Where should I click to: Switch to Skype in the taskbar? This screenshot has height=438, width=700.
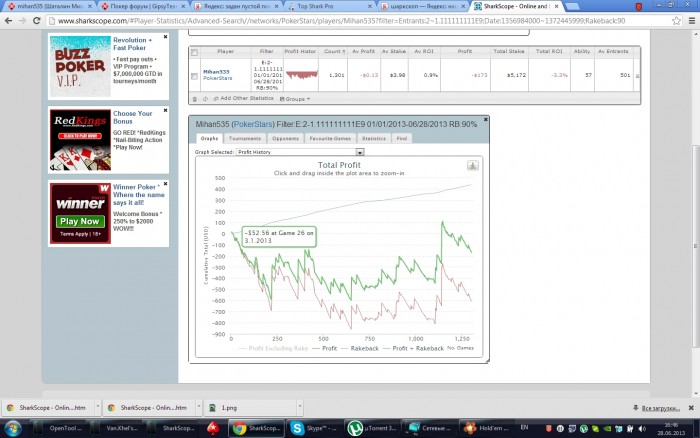click(x=314, y=429)
